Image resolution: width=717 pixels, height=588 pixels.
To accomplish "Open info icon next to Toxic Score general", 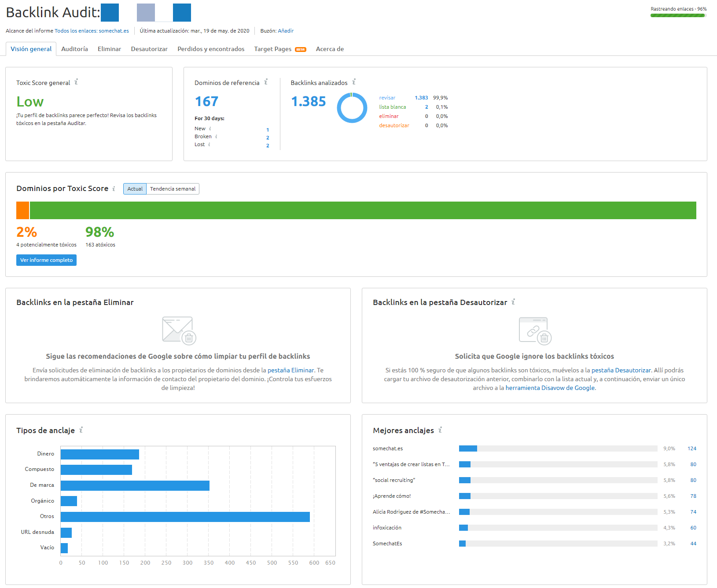I will point(76,82).
